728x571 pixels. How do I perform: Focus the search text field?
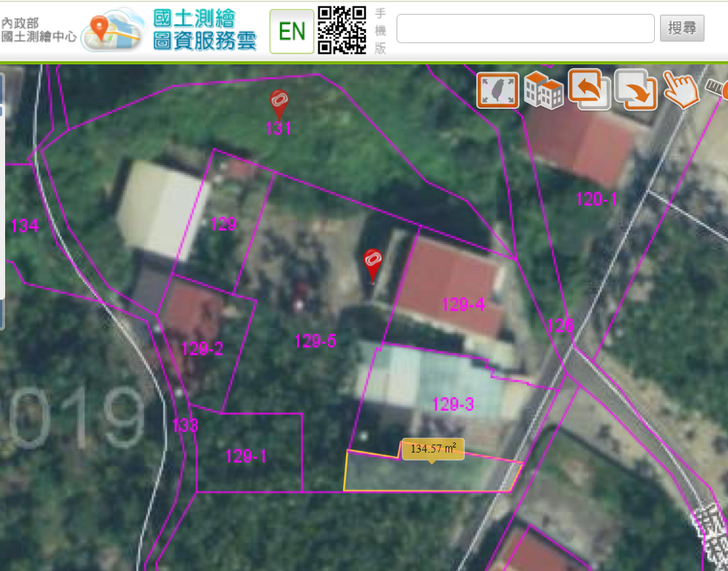(x=525, y=29)
